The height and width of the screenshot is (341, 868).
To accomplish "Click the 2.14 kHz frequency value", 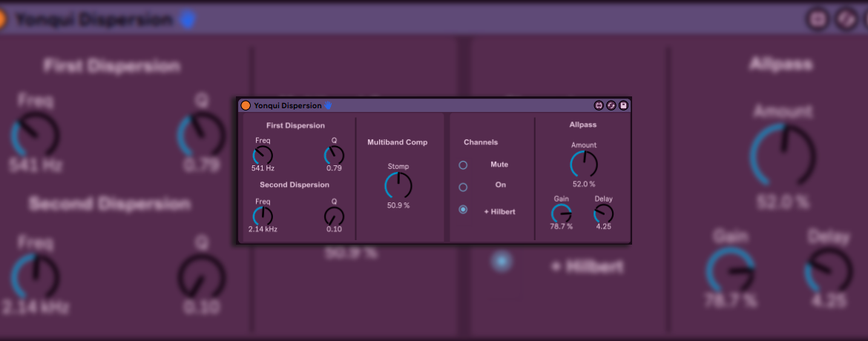I will tap(263, 229).
